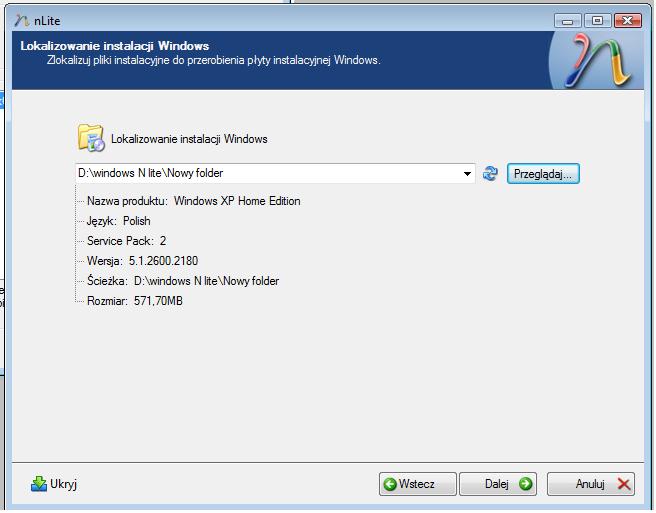Close the nLite window
656x513 pixels.
628,21
